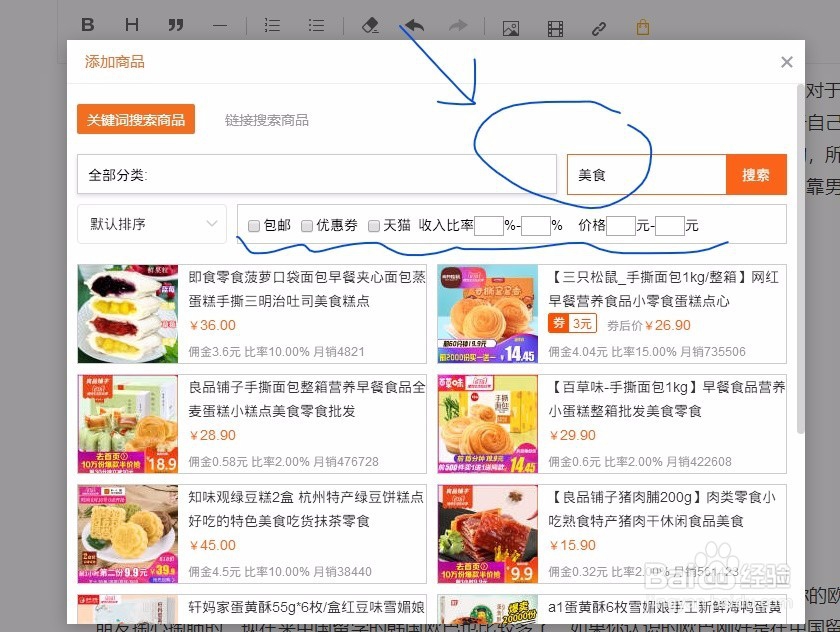Select 百草味 手撕面包 product thumbnail
Image resolution: width=840 pixels, height=632 pixels.
(x=488, y=424)
